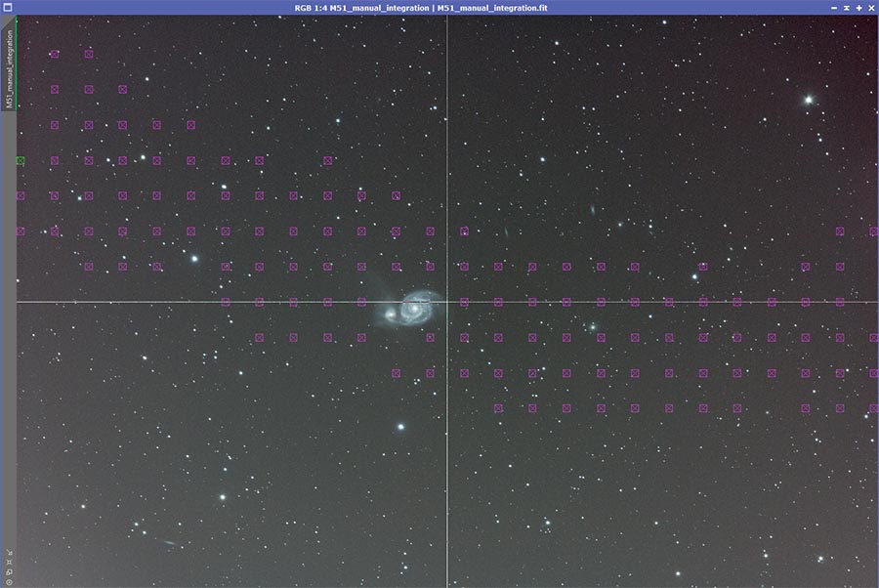Click the circular icon at sidebar bottom
879x588 pixels.
click(8, 582)
